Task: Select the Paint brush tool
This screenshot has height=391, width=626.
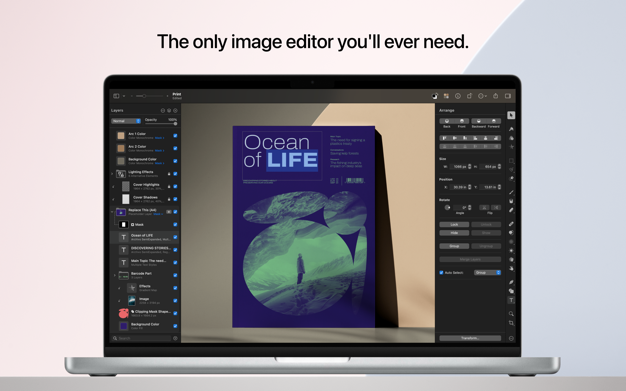Action: pyautogui.click(x=511, y=192)
